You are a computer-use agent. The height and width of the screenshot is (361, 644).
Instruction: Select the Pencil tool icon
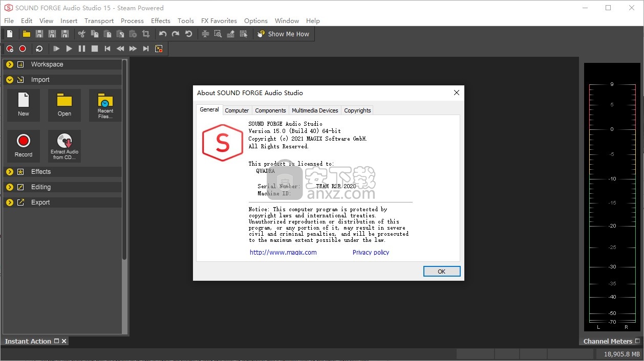coord(231,34)
